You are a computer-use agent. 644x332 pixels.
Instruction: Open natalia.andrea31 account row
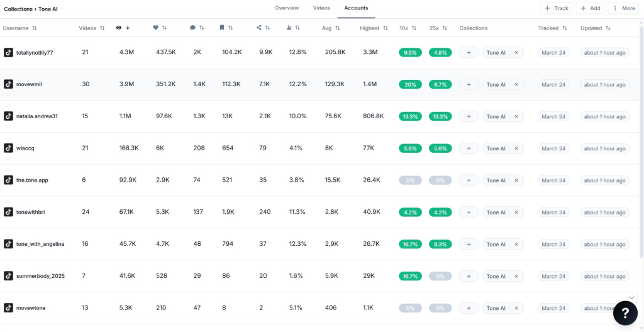pos(36,116)
